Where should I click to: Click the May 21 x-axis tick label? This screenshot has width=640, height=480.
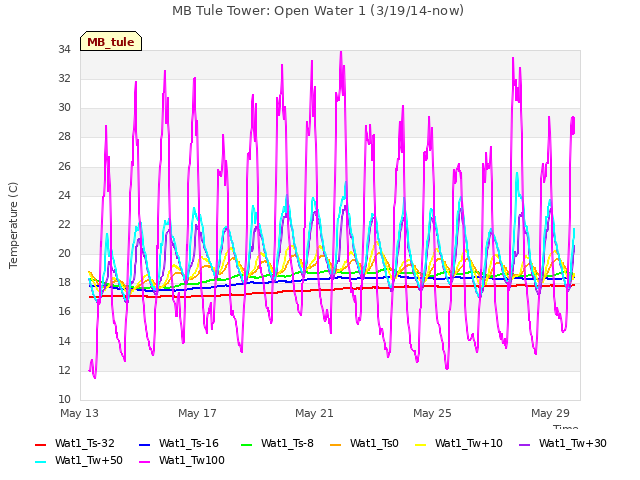[314, 413]
